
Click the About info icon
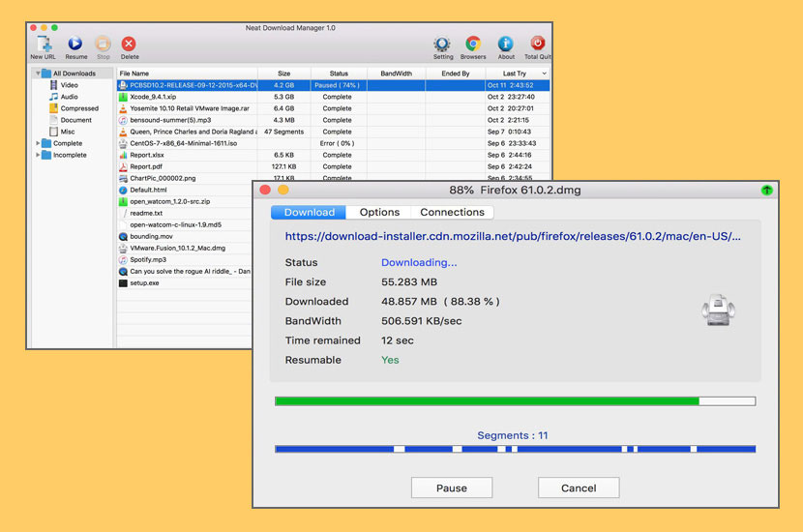click(506, 44)
